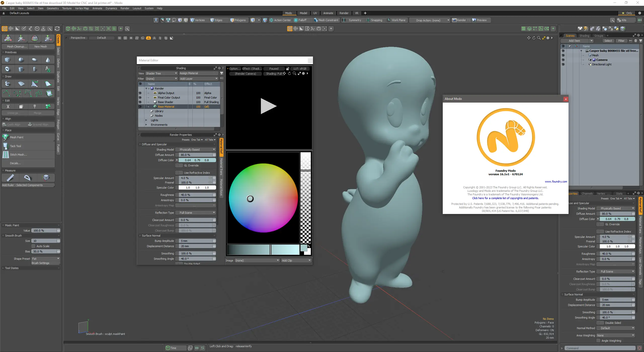Open the Add Layer dropdown
The image size is (644, 352).
pyautogui.click(x=198, y=79)
